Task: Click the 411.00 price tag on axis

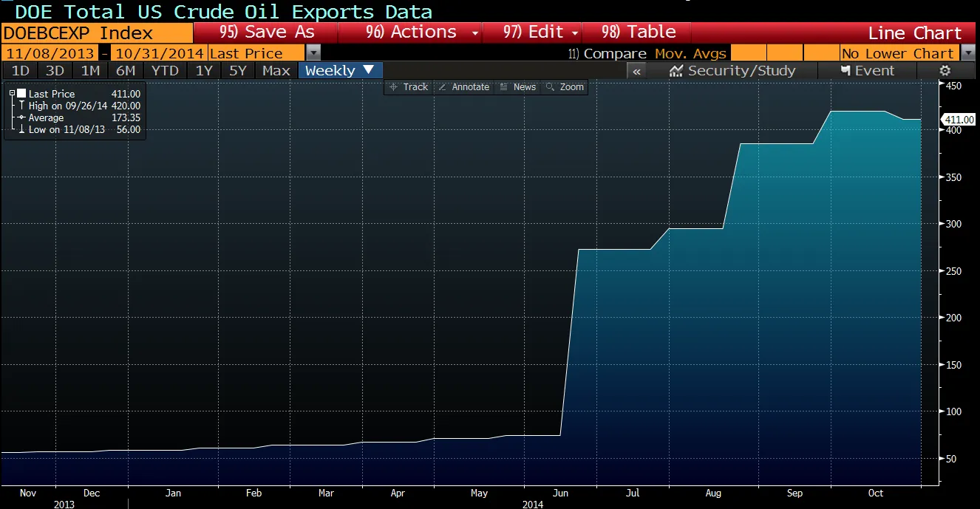Action: tap(959, 120)
